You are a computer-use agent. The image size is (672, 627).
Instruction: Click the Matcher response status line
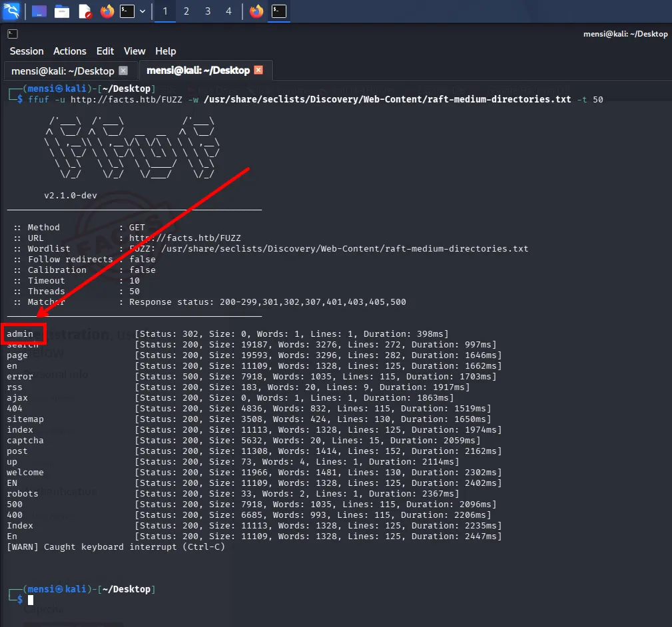coord(210,302)
